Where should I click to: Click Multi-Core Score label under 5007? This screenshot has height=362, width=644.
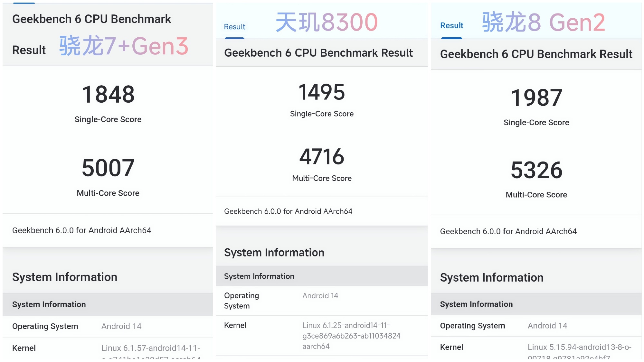108,193
